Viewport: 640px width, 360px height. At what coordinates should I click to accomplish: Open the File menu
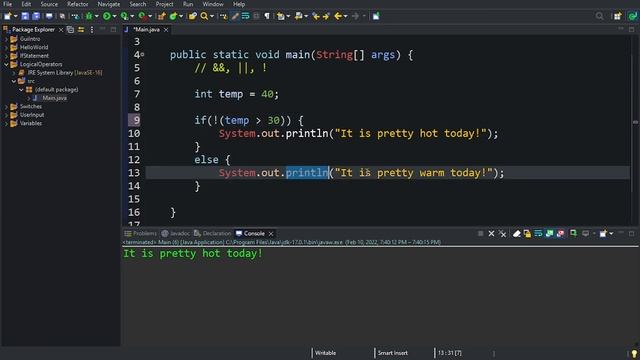7,4
